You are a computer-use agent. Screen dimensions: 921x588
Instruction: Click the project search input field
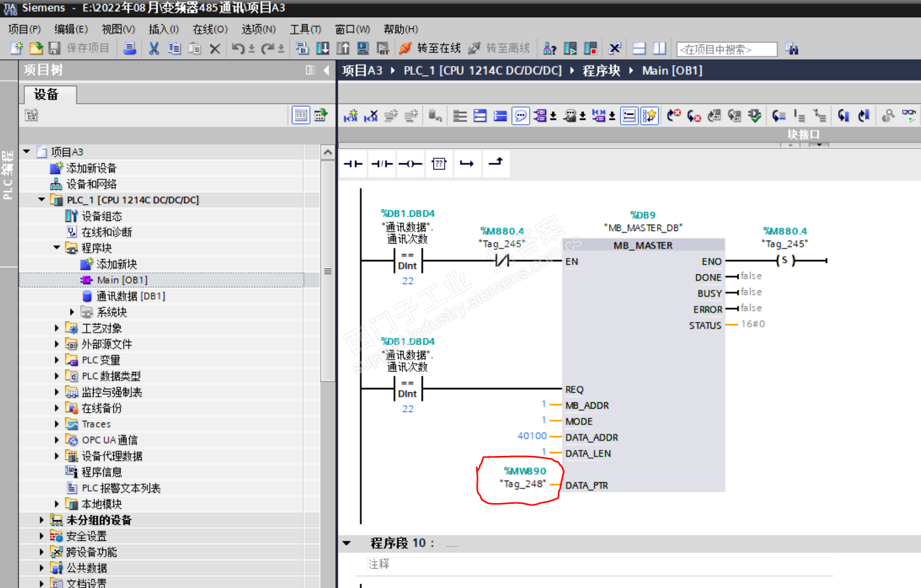point(726,49)
